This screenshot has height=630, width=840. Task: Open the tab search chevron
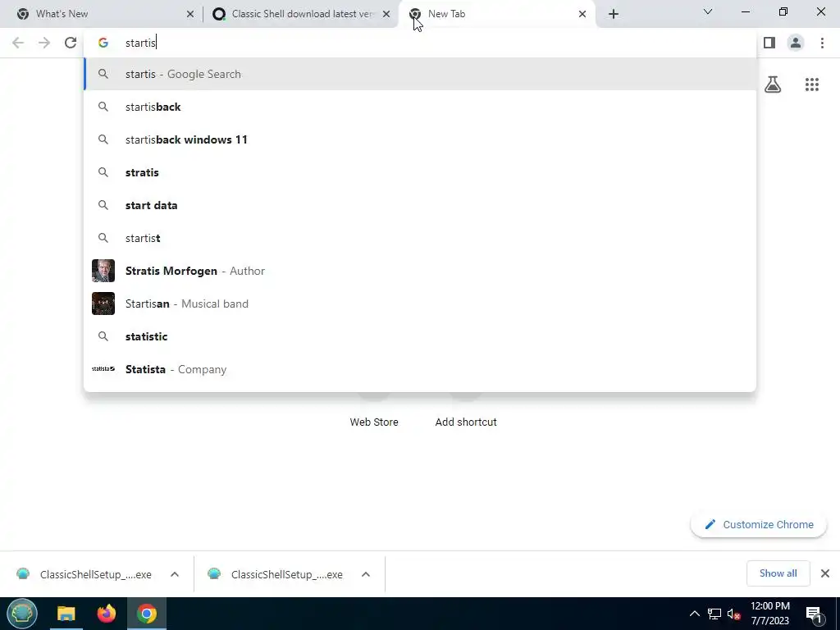point(708,11)
